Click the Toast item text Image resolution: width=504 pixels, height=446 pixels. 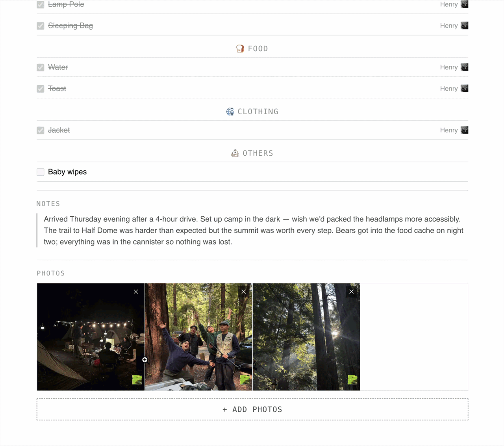tap(57, 88)
